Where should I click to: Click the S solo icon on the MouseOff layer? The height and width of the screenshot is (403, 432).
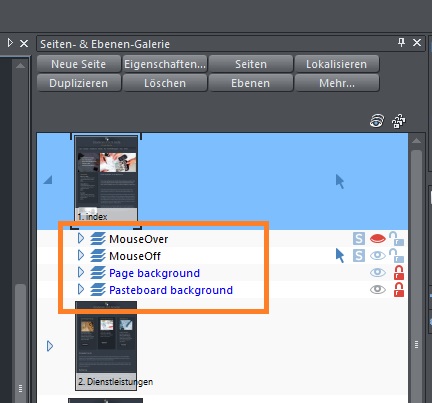click(x=359, y=256)
